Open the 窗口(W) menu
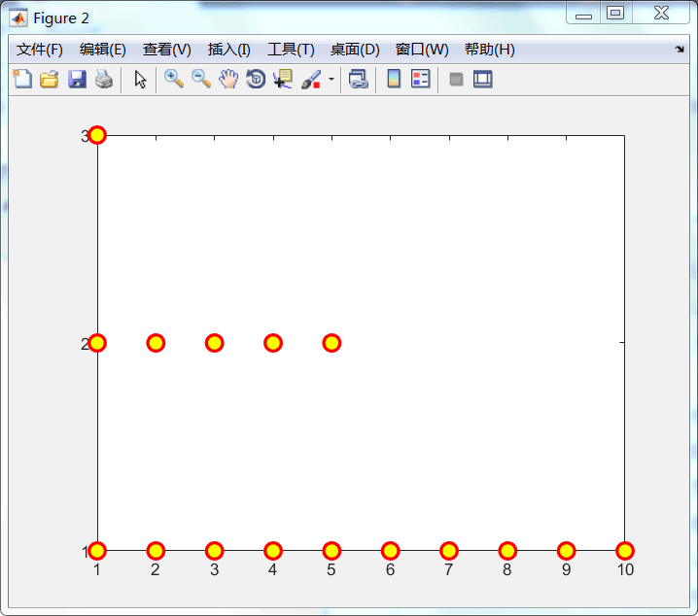The width and height of the screenshot is (698, 616). pyautogui.click(x=422, y=50)
